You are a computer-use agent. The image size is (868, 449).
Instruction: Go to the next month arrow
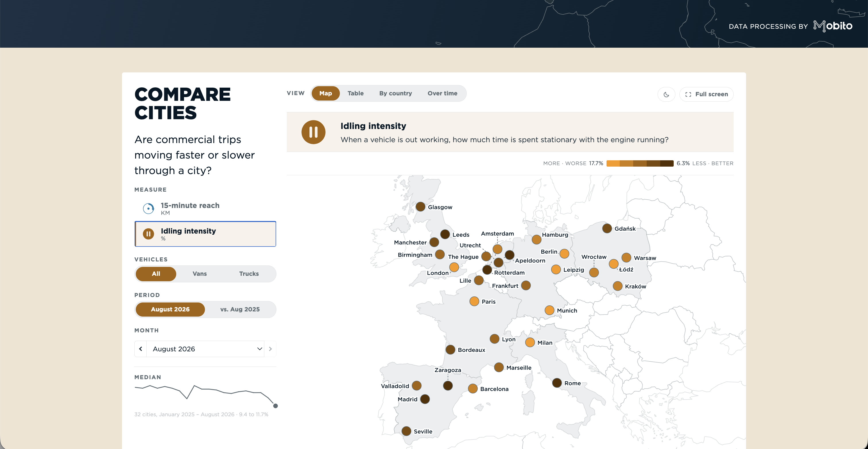tap(270, 349)
